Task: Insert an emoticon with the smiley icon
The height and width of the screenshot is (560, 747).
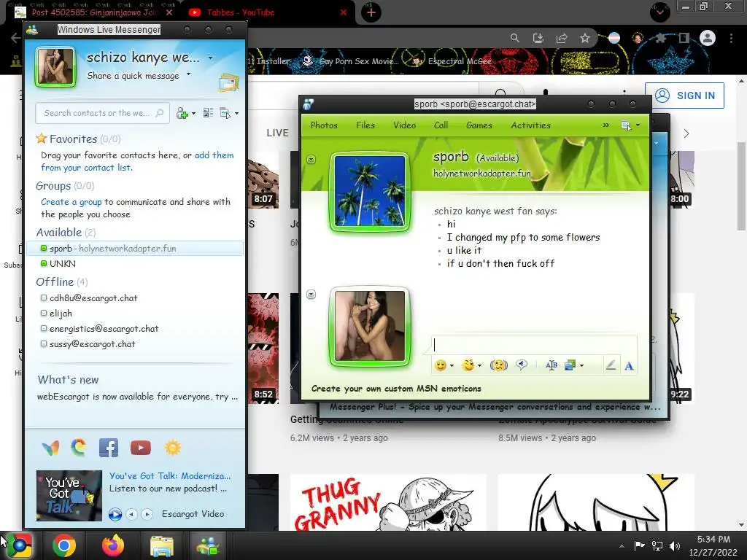Action: tap(441, 365)
